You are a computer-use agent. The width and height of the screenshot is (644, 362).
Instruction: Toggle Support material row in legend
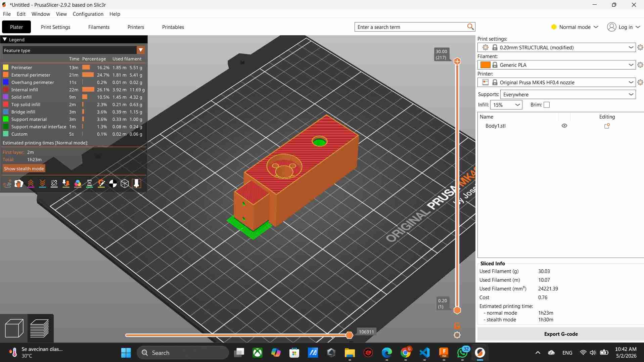pos(73,119)
